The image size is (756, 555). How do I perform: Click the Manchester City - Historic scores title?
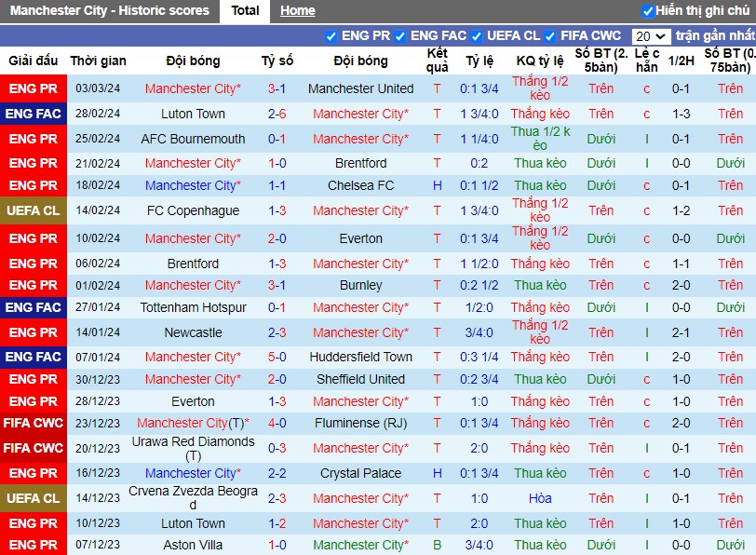point(110,10)
